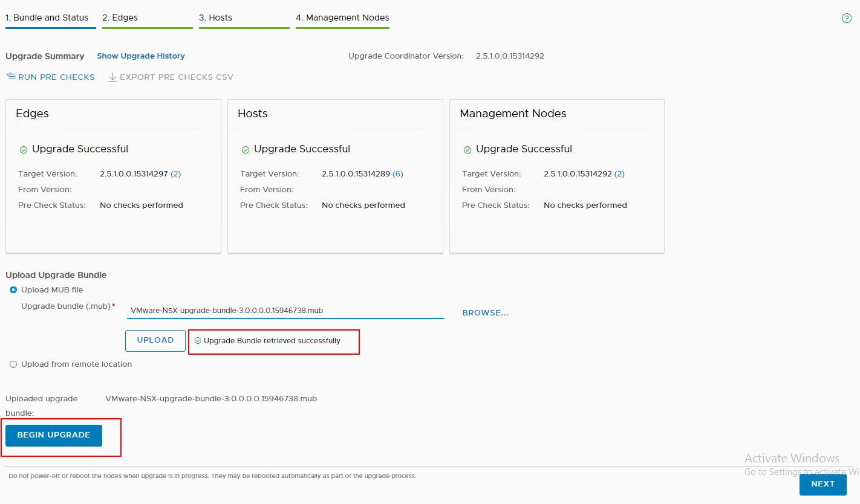Image resolution: width=860 pixels, height=504 pixels.
Task: Click the Export Pre Checks CSV download icon
Action: coord(112,77)
